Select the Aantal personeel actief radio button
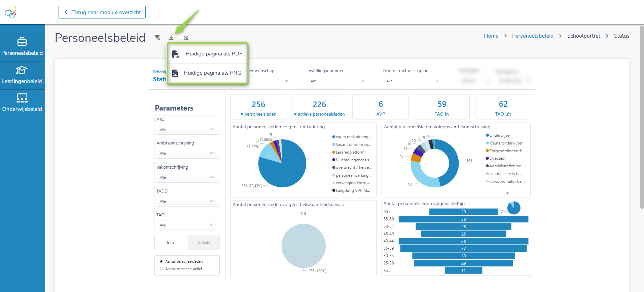 point(161,269)
